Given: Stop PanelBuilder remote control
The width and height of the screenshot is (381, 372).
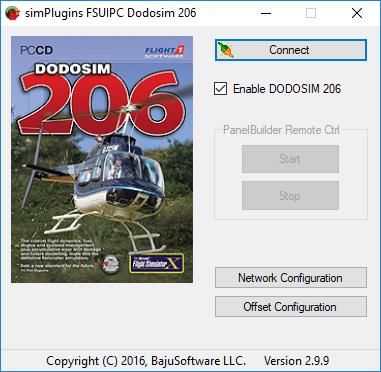Looking at the screenshot, I should tap(290, 196).
